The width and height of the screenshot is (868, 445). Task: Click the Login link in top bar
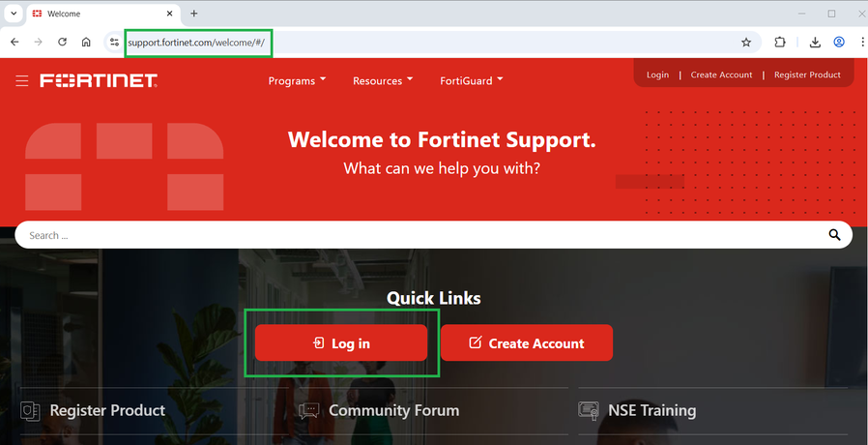click(657, 74)
